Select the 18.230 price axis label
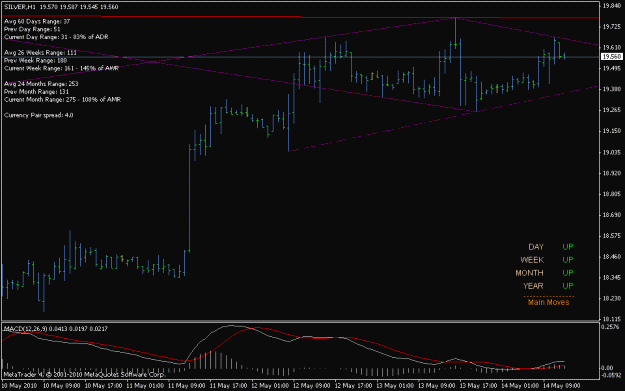Image resolution: width=625 pixels, height=391 pixels. (x=611, y=299)
